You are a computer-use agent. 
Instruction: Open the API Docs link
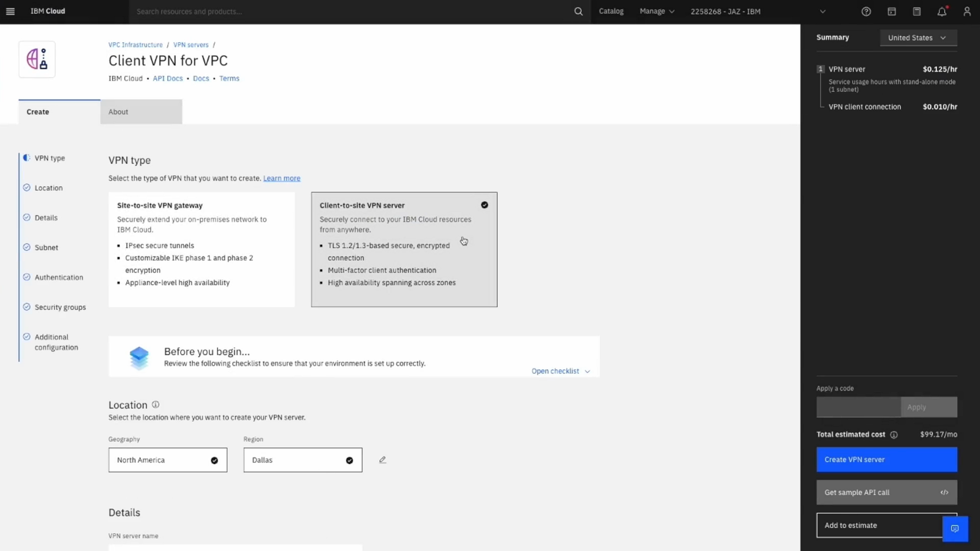pyautogui.click(x=168, y=78)
